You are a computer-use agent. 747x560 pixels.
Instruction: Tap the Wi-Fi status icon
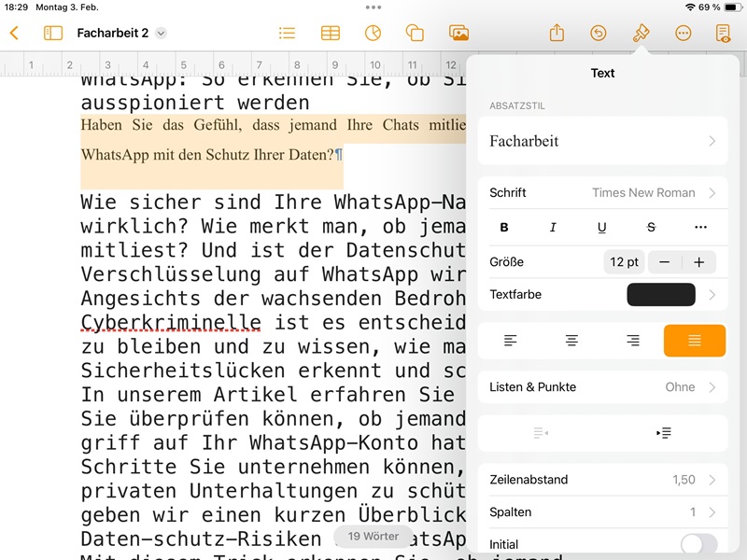(690, 7)
